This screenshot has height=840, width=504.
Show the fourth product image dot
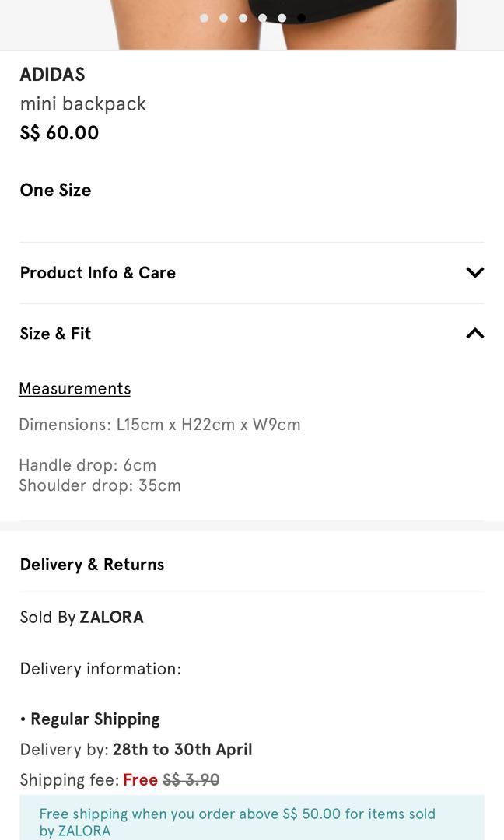tap(262, 18)
